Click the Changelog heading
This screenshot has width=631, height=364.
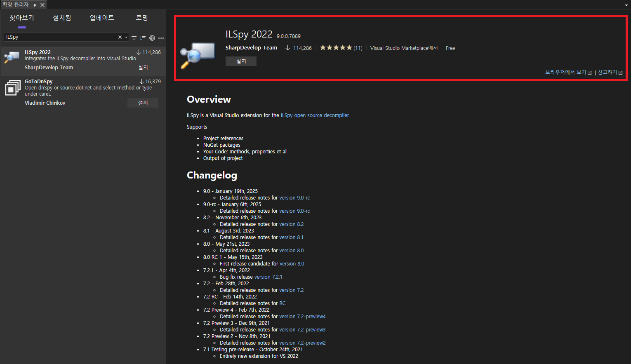[x=212, y=176]
